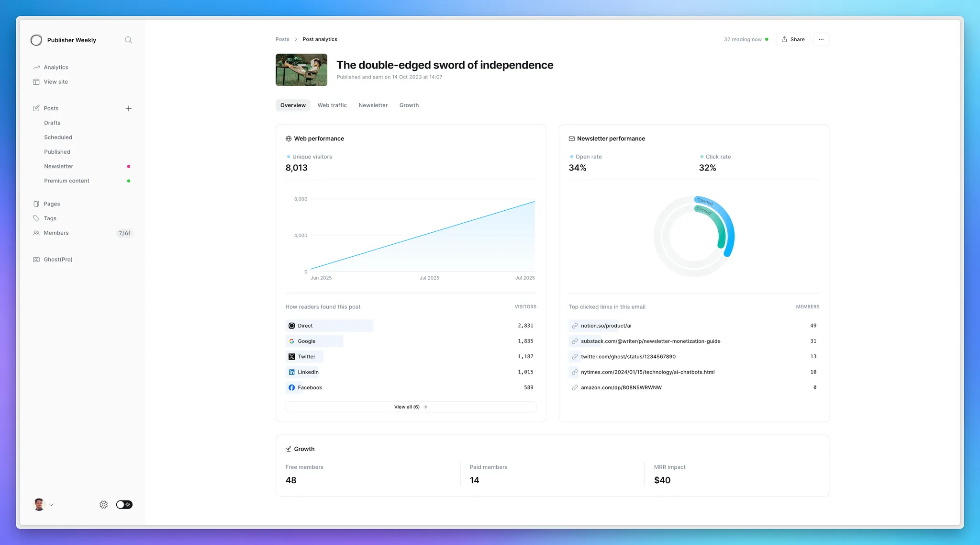This screenshot has width=980, height=545.
Task: Select the Growth tab
Action: click(409, 105)
